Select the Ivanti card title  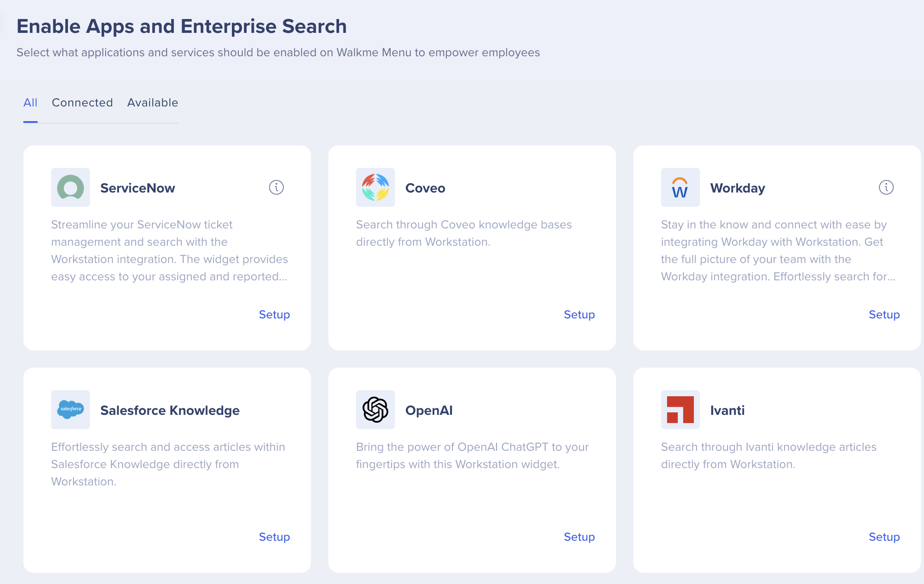(728, 410)
